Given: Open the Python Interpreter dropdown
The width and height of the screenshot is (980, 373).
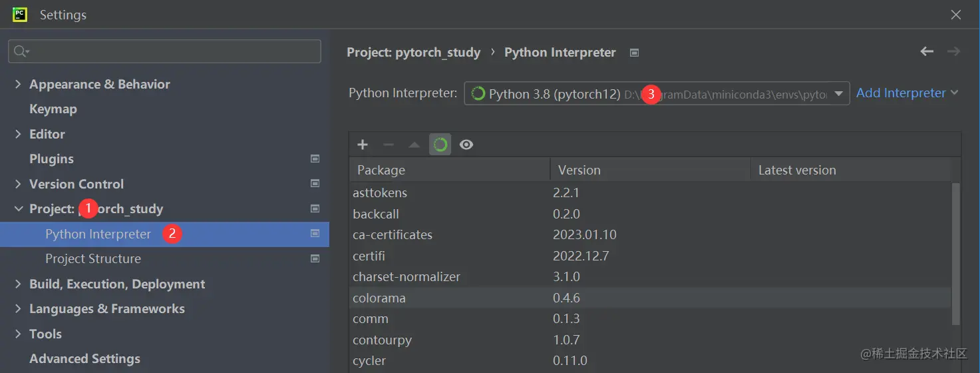Looking at the screenshot, I should (x=839, y=94).
